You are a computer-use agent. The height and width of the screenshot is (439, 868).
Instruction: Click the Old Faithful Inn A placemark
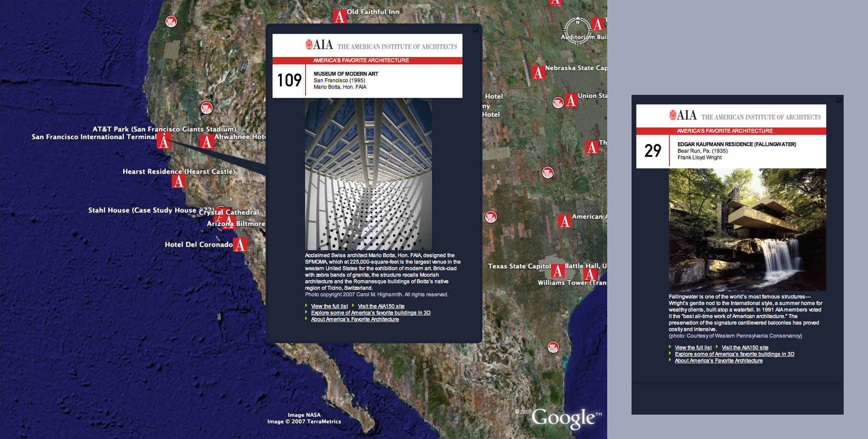339,17
